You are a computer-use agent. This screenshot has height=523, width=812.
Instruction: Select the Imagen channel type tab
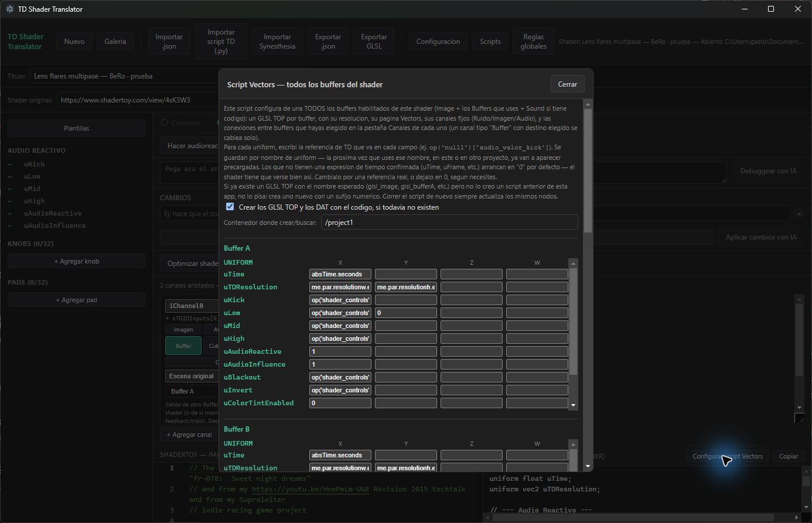(183, 330)
